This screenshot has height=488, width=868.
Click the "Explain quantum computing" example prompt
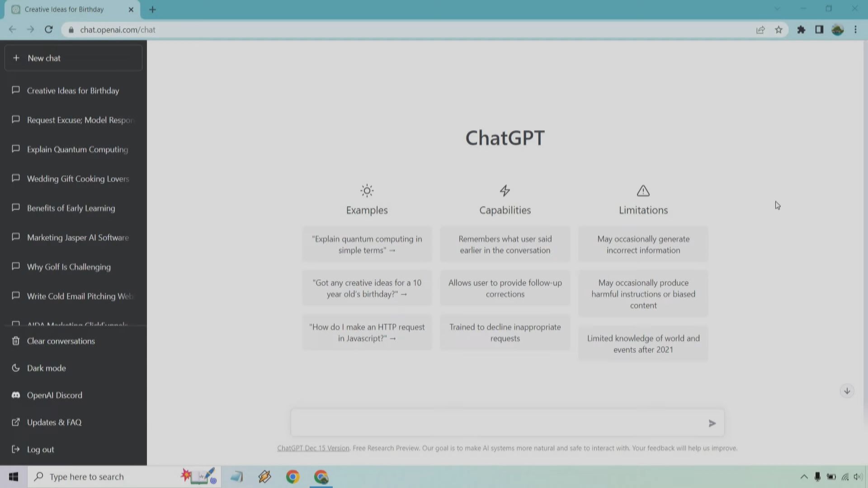point(367,244)
